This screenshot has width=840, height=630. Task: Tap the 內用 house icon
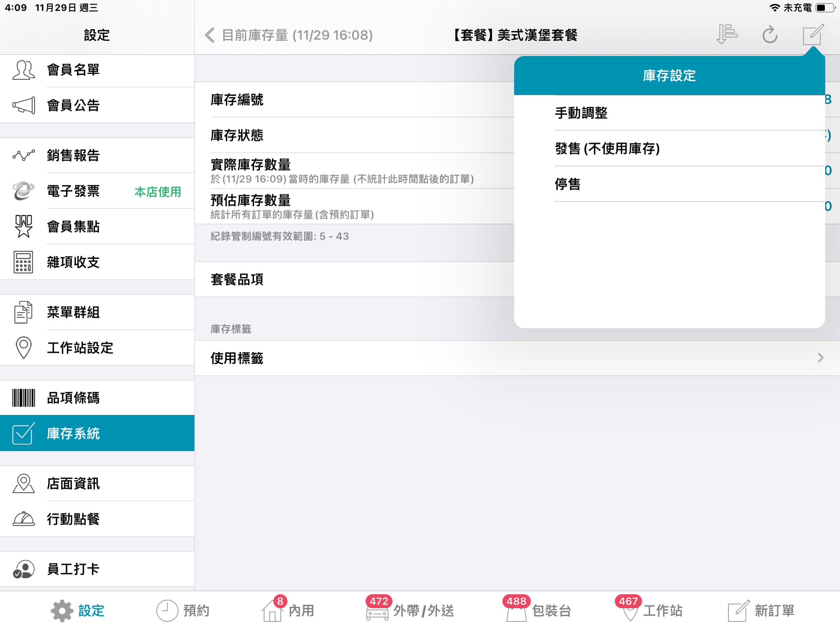(x=272, y=611)
